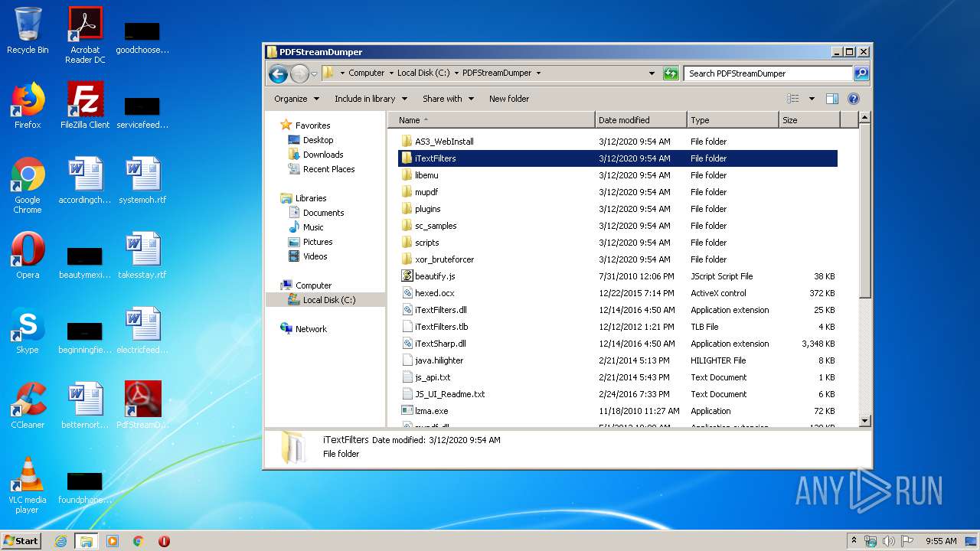Open the Recycle Bin desktop icon
The width and height of the screenshot is (980, 551).
click(28, 31)
